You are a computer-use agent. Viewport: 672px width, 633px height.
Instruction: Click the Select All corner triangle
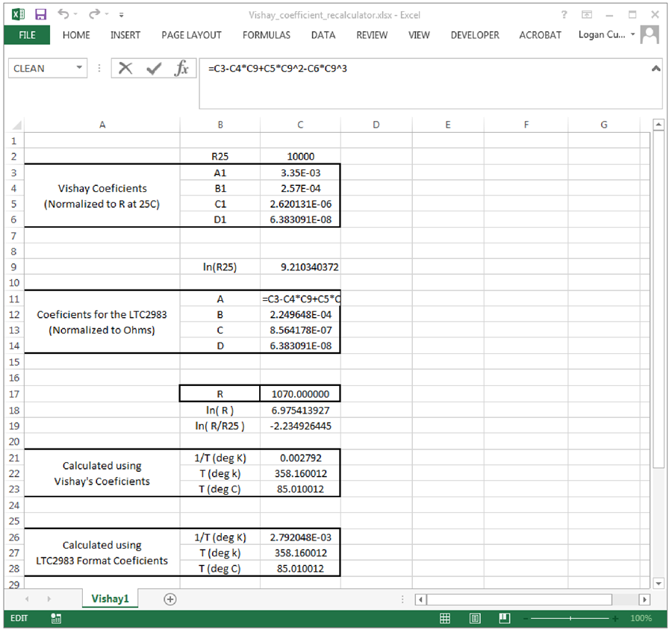[16, 125]
